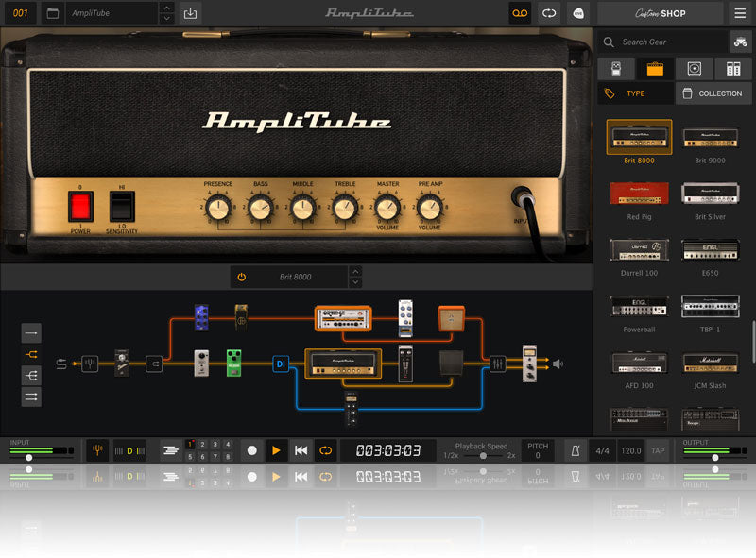756x558 pixels.
Task: Select the amplifiers gear category
Action: 655,68
